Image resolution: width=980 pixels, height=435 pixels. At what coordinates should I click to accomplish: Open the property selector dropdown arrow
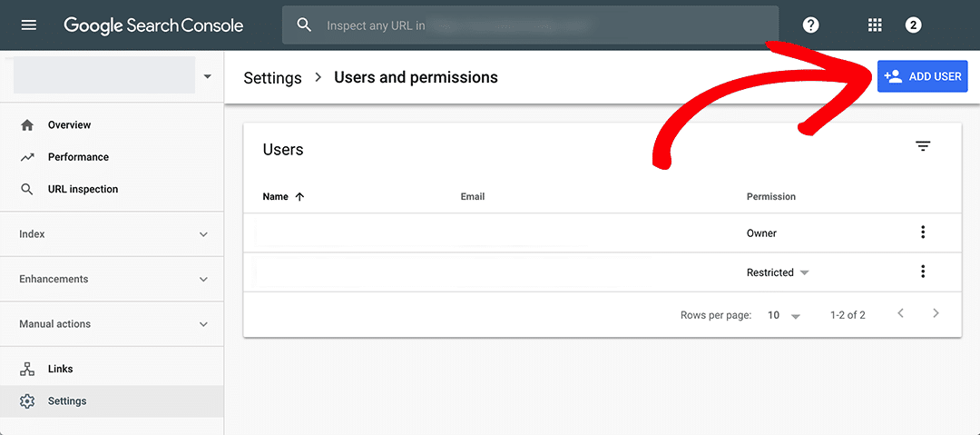point(208,76)
